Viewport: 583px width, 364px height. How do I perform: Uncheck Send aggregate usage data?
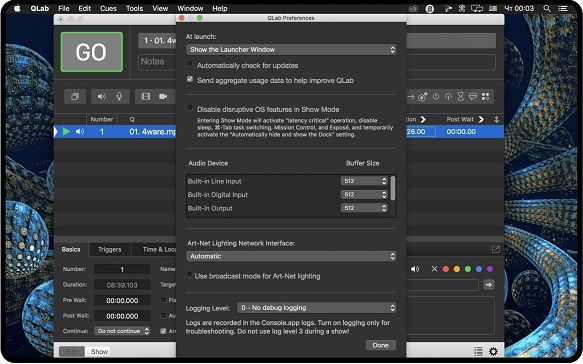190,79
